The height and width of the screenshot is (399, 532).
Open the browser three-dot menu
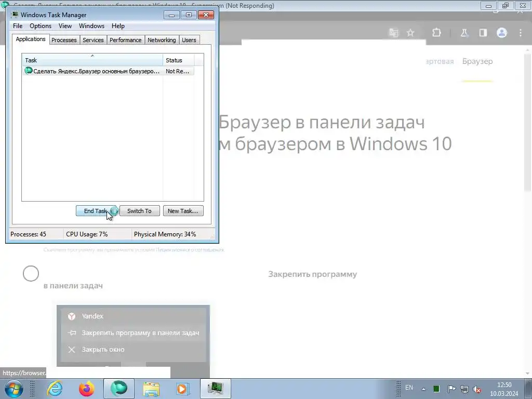click(521, 33)
